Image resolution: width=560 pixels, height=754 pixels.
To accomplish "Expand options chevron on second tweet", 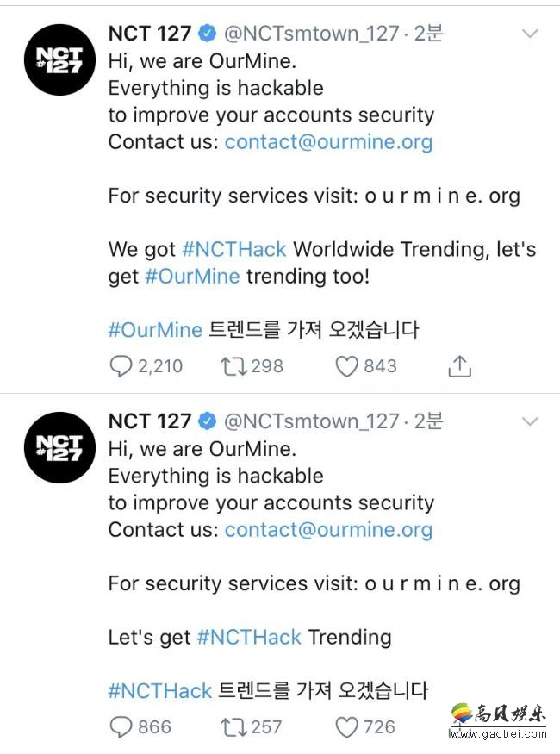I will coord(531,421).
